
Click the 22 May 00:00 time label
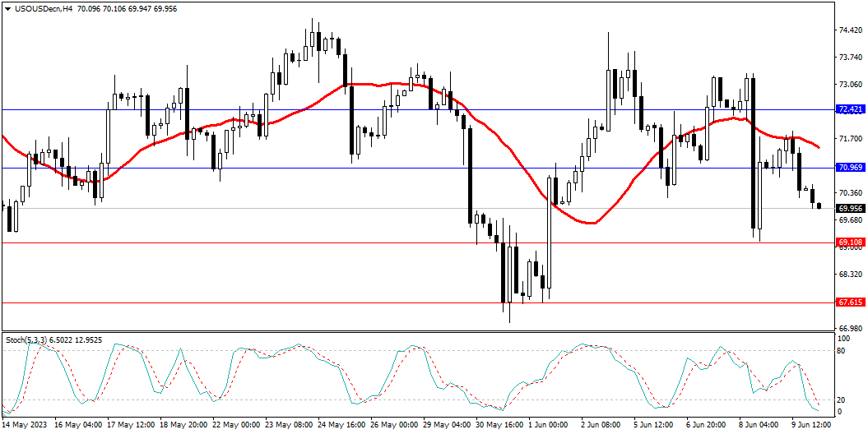(x=235, y=425)
